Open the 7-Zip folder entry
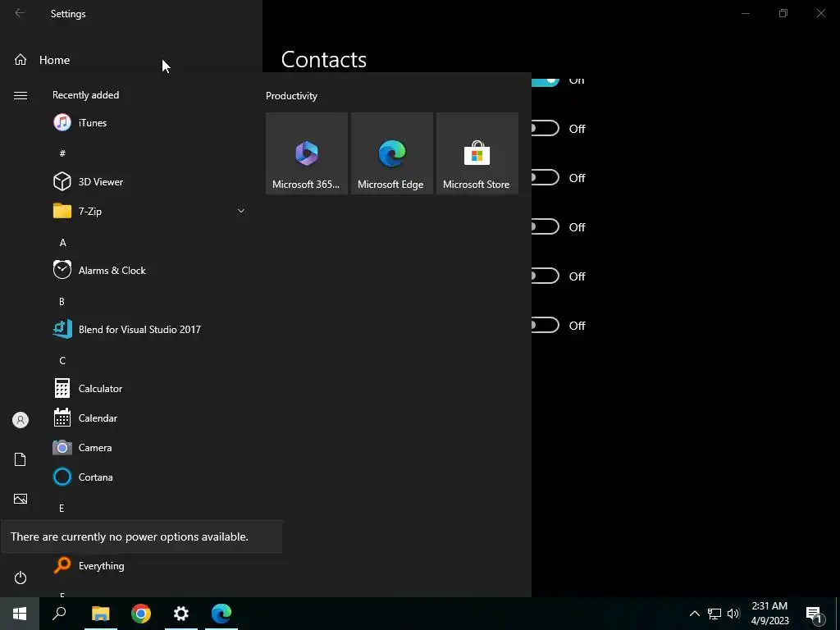The image size is (840, 630). 150,211
